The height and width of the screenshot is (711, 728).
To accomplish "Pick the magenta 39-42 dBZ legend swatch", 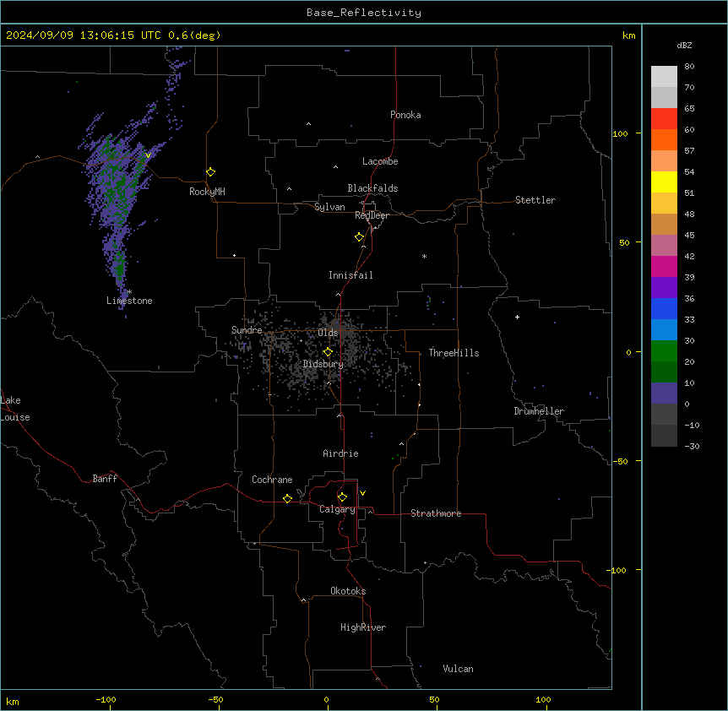I will point(664,266).
